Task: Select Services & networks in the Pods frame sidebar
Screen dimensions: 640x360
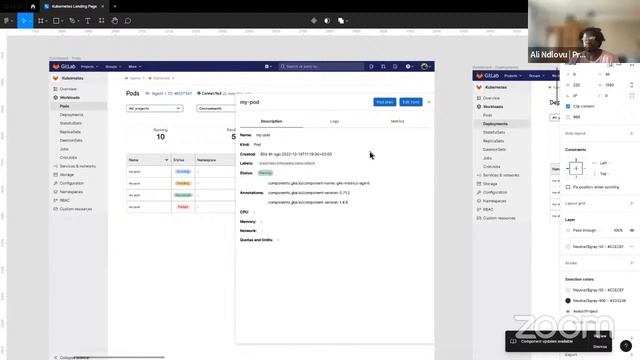Action: click(x=78, y=166)
